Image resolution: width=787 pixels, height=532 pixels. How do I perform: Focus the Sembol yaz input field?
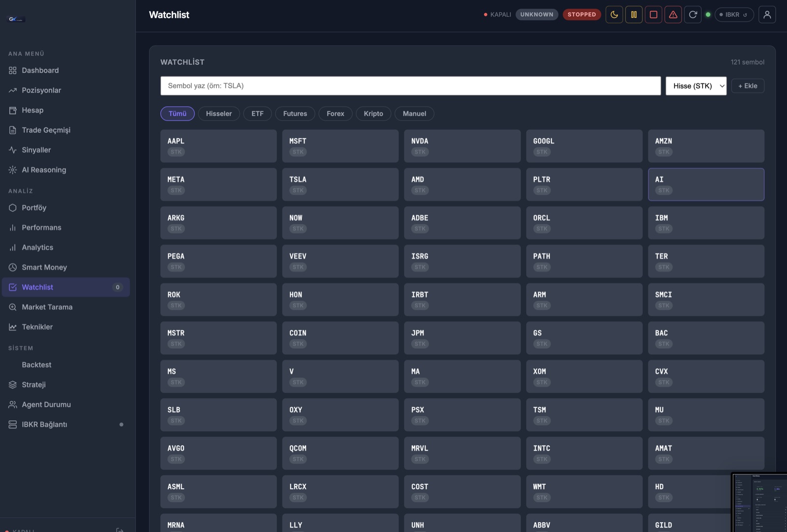(x=411, y=86)
